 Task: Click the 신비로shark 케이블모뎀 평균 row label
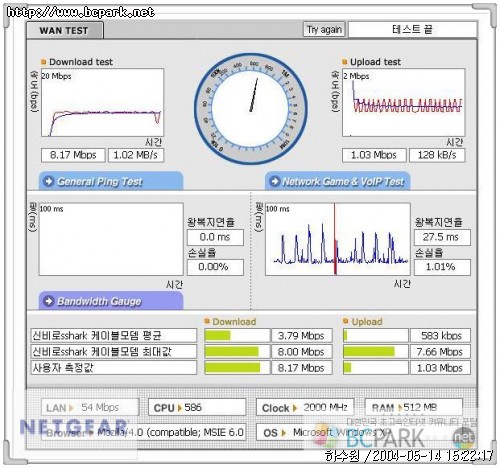pos(114,335)
